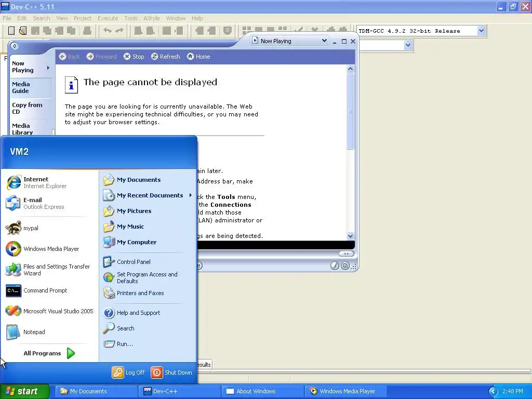Click Shut Down button

(171, 372)
